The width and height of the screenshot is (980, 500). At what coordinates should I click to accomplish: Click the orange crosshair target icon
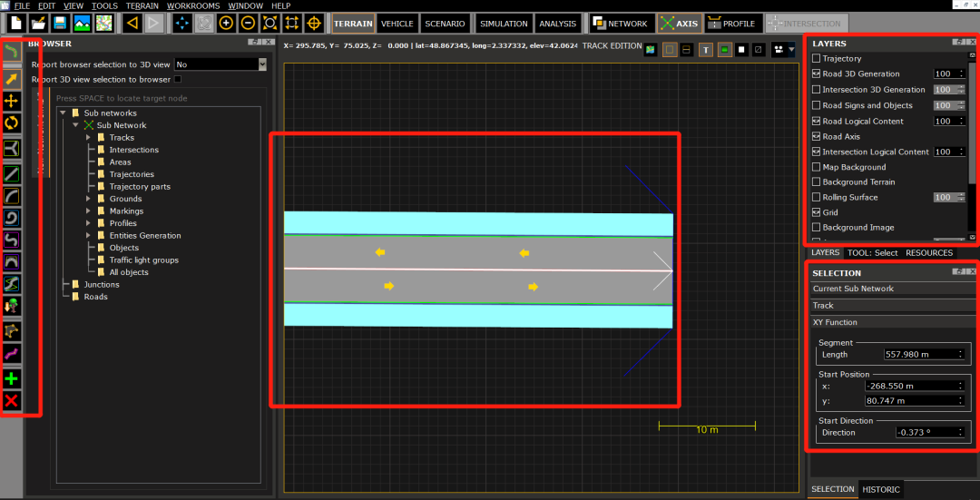click(x=314, y=24)
